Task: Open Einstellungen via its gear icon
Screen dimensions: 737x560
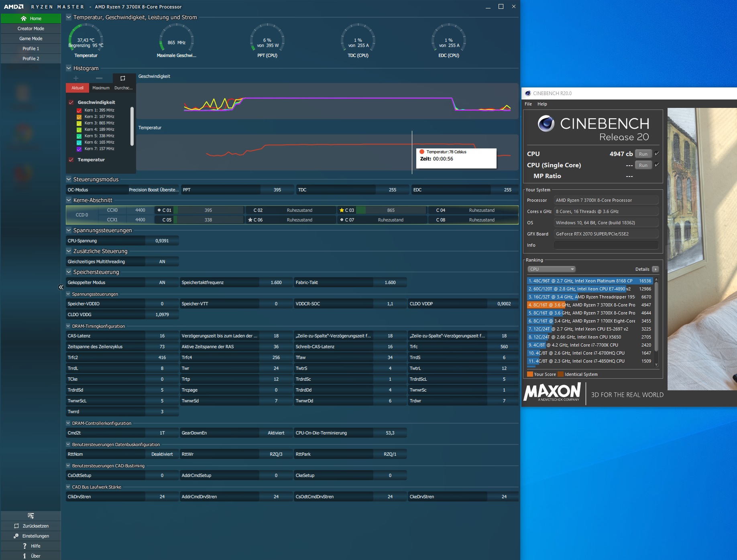Action: (x=16, y=536)
